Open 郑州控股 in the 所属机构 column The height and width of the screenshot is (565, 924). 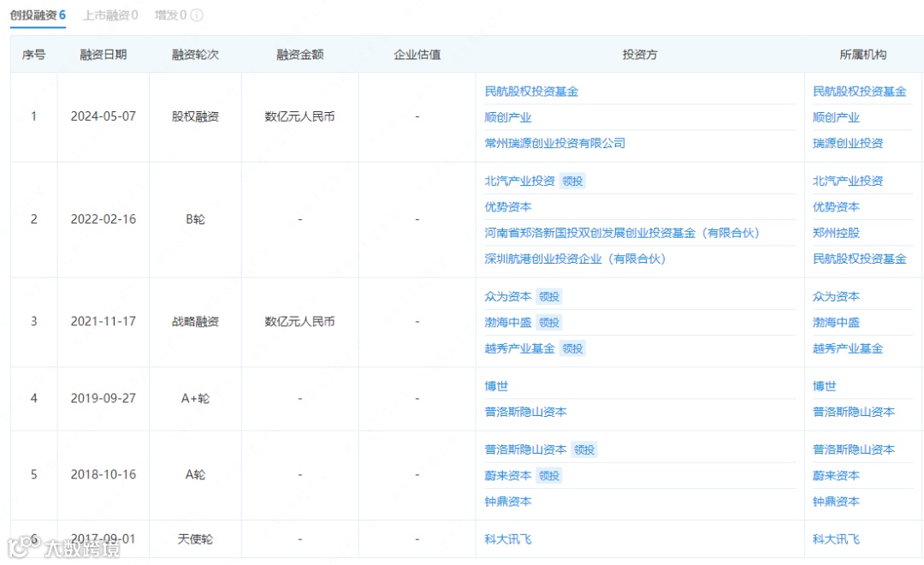(836, 233)
